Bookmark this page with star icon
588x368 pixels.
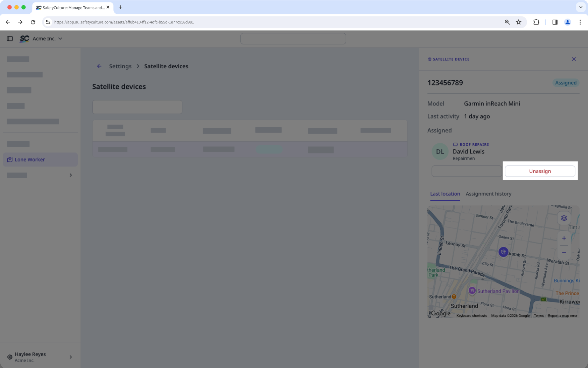tap(519, 22)
